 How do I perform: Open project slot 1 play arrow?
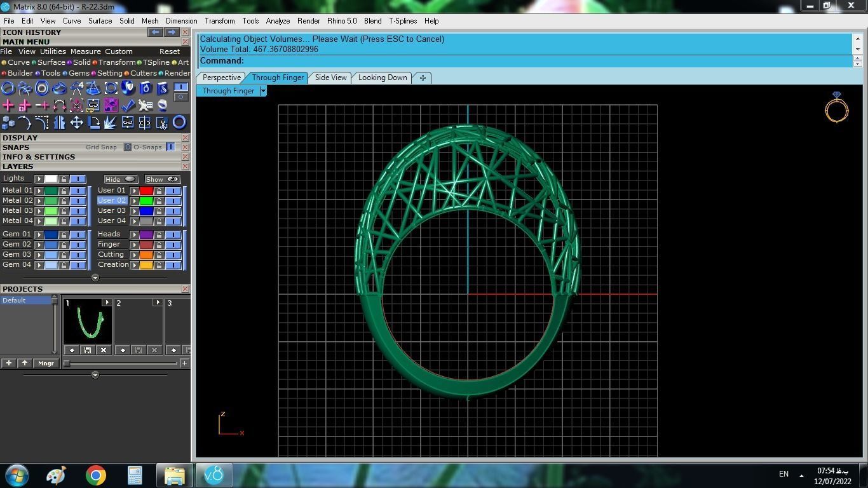pos(106,302)
